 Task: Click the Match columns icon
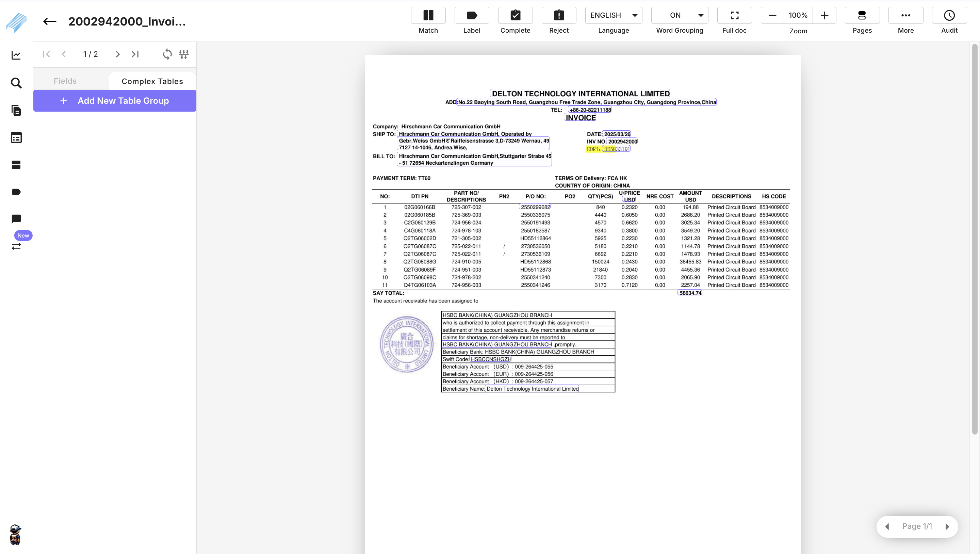[428, 16]
